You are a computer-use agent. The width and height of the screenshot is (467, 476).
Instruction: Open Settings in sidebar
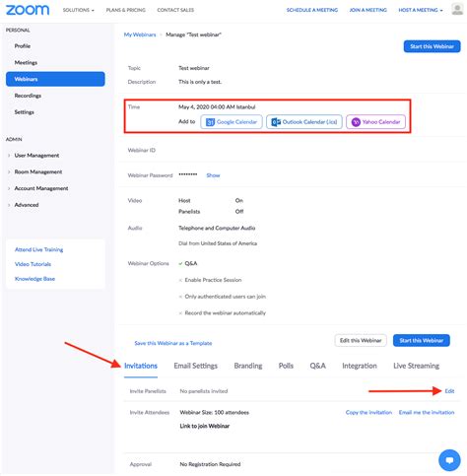click(x=24, y=112)
